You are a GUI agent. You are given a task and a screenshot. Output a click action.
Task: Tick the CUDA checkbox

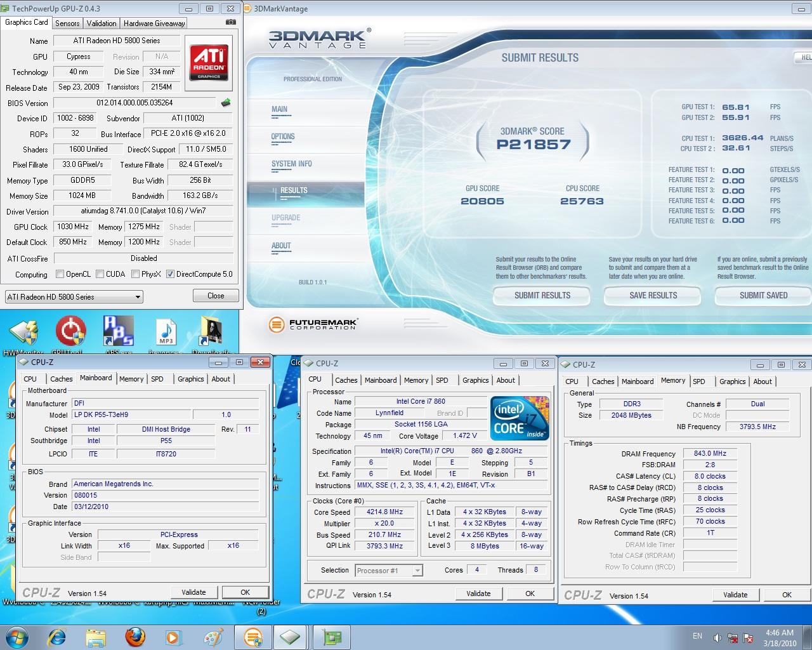pyautogui.click(x=100, y=274)
